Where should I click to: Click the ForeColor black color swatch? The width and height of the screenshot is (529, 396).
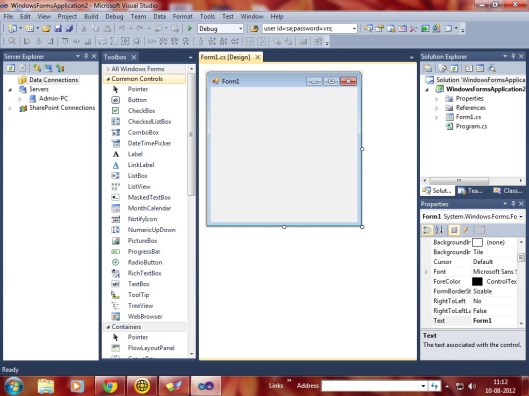click(x=477, y=281)
